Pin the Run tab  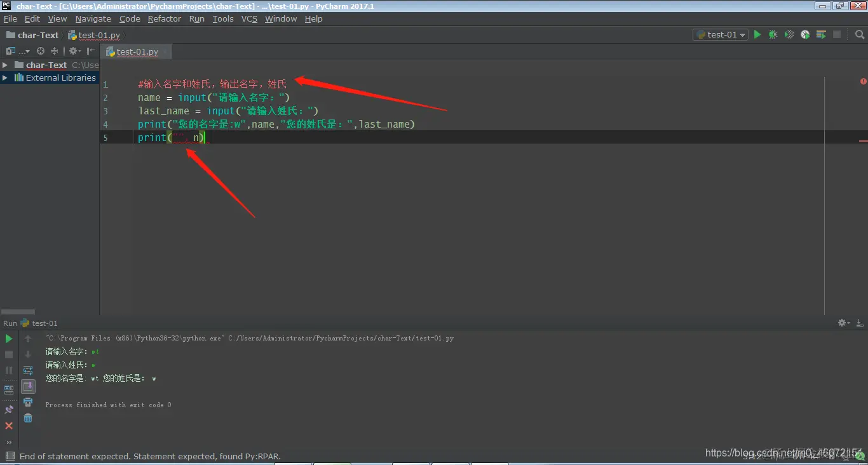(x=9, y=410)
